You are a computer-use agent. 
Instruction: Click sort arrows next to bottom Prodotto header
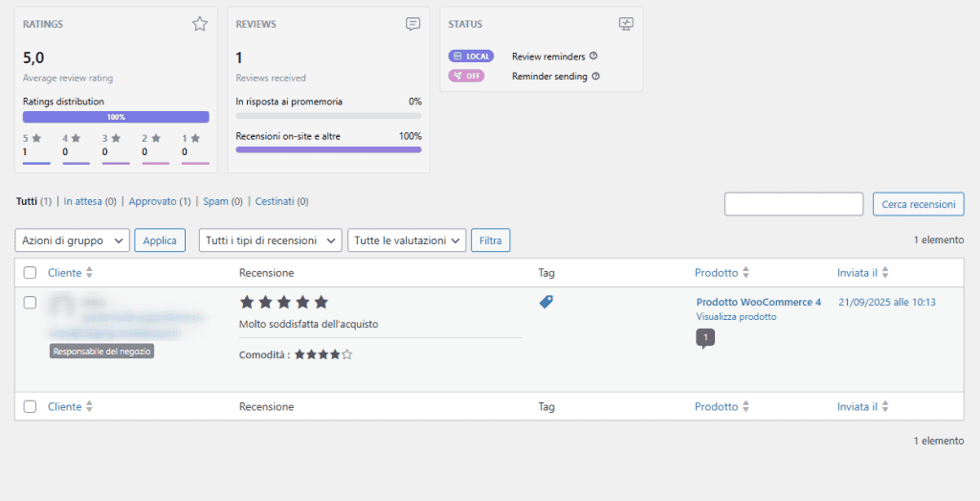pyautogui.click(x=746, y=406)
